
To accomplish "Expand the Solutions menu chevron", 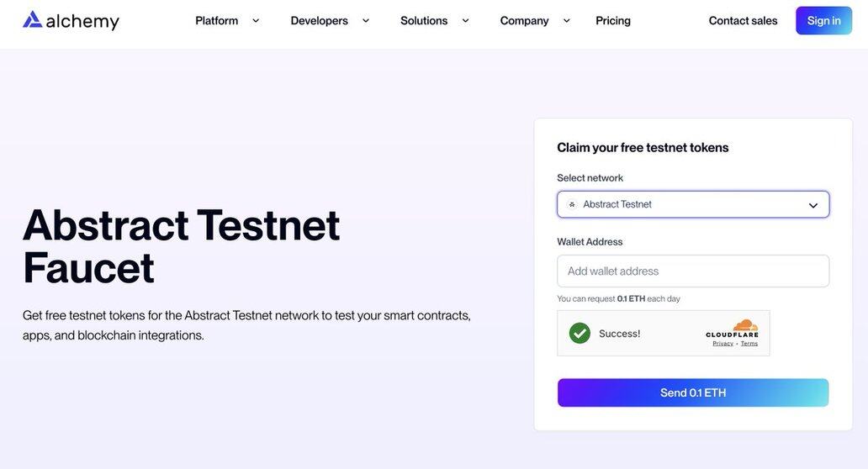I will coord(465,21).
